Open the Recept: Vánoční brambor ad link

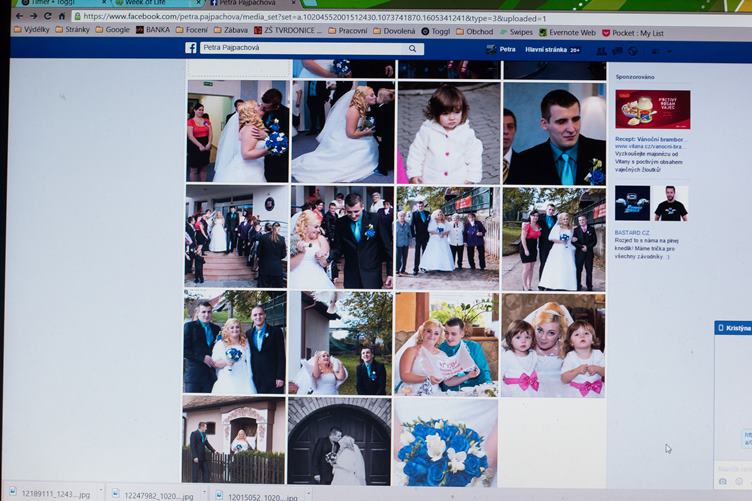tap(649, 140)
